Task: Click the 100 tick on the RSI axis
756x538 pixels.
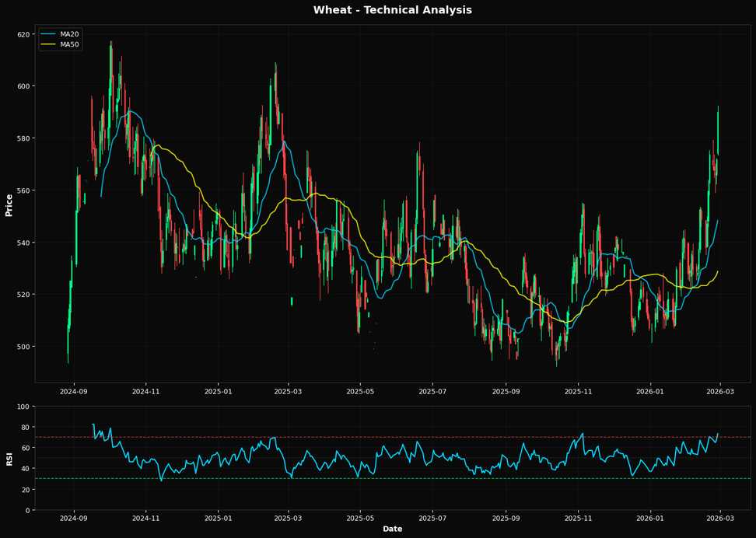Action: [25, 407]
